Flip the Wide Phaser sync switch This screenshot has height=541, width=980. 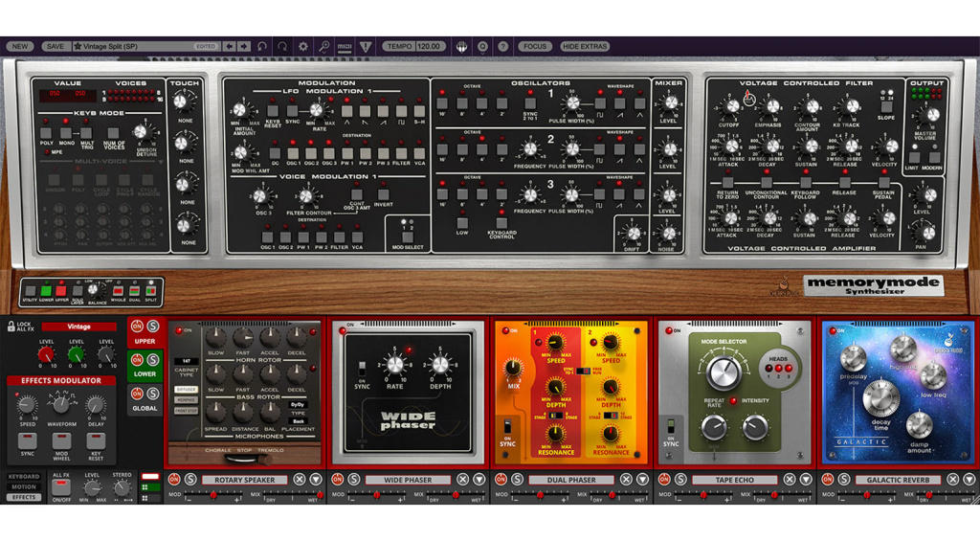(x=362, y=369)
